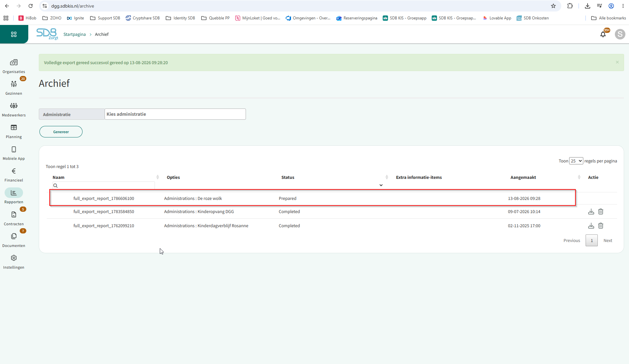Open the Cryptshare SDB bookmark
This screenshot has height=364, width=629.
coord(143,18)
